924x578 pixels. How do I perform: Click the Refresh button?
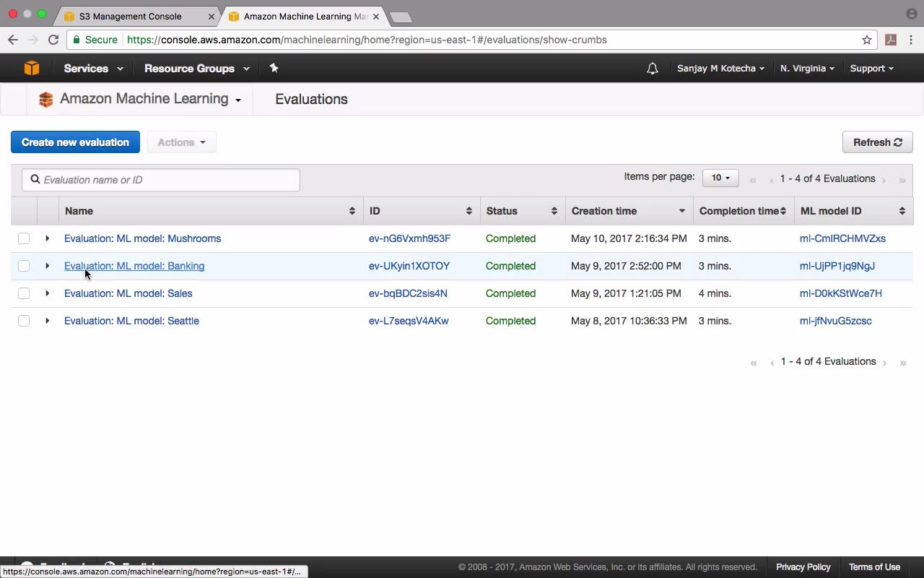tap(878, 142)
